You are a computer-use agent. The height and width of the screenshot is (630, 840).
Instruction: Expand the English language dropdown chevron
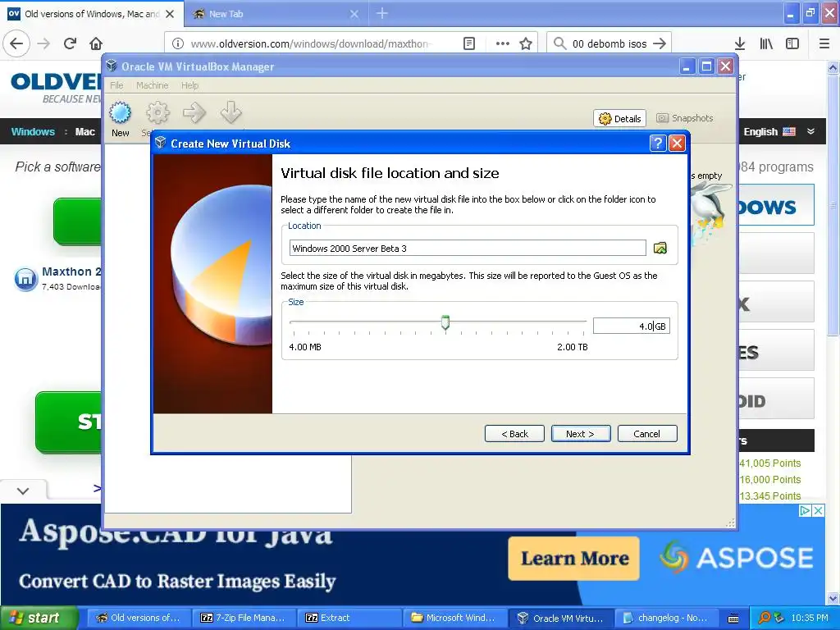coord(811,131)
